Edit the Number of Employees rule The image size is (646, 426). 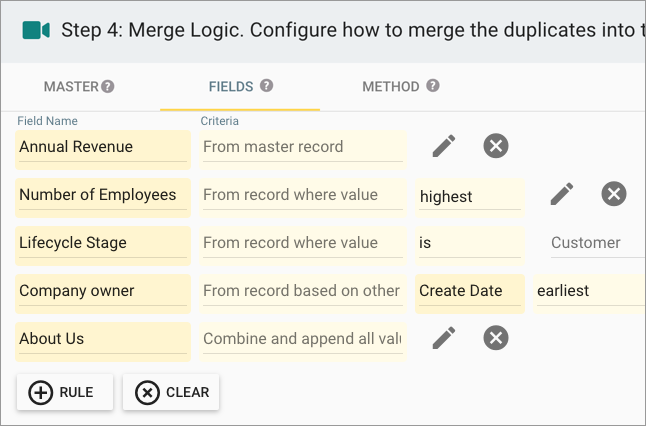[x=562, y=194]
